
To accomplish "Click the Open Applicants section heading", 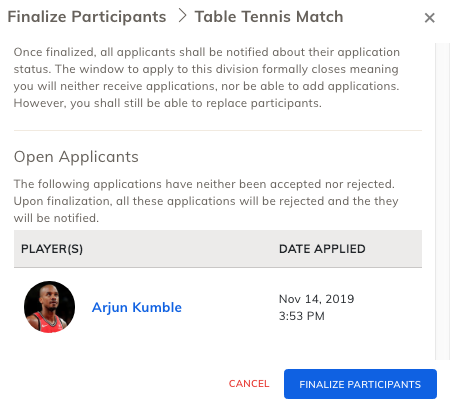I will pos(76,157).
